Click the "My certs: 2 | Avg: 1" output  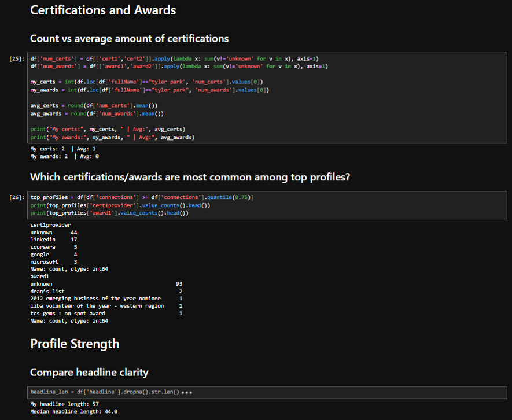(x=63, y=149)
